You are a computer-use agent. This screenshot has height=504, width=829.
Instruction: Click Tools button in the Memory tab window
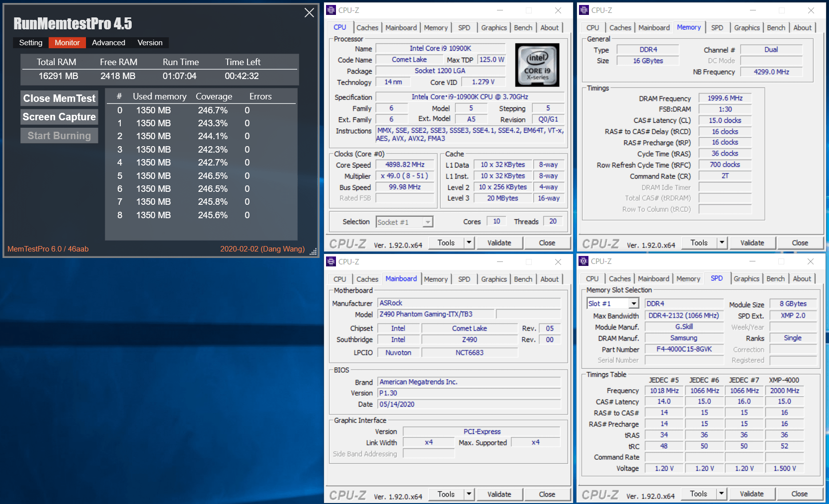[699, 243]
